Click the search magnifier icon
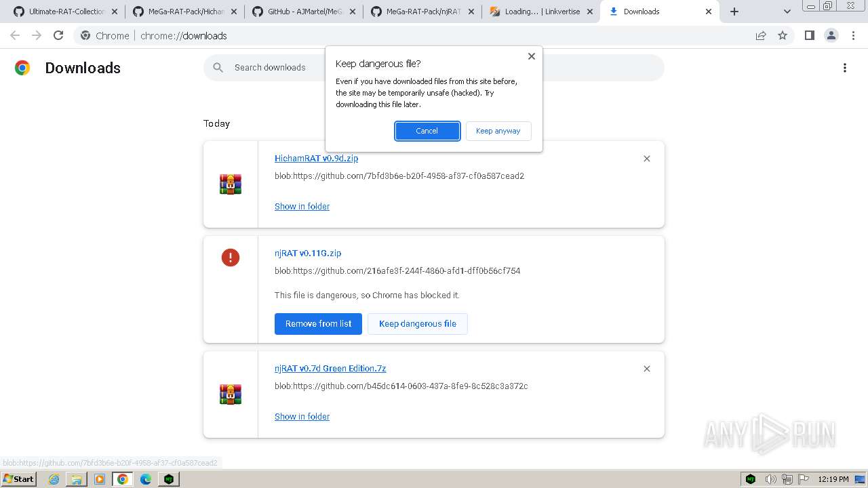The image size is (868, 488). coord(218,67)
